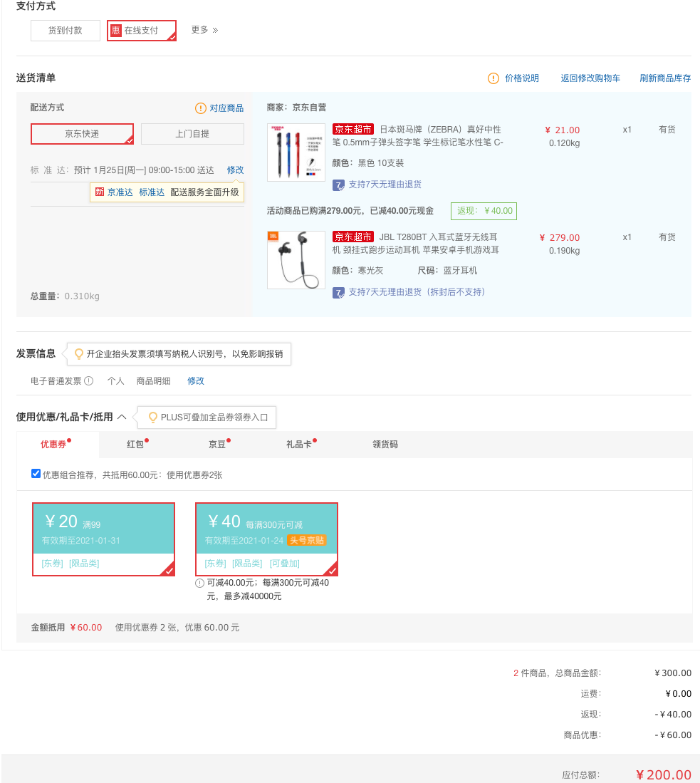The image size is (700, 783).
Task: Open JBL T280BT product title
Action: (x=416, y=243)
